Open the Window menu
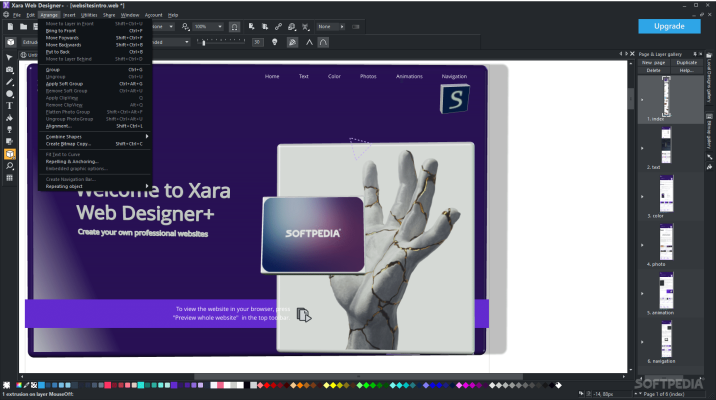The image size is (716, 400). tap(130, 15)
